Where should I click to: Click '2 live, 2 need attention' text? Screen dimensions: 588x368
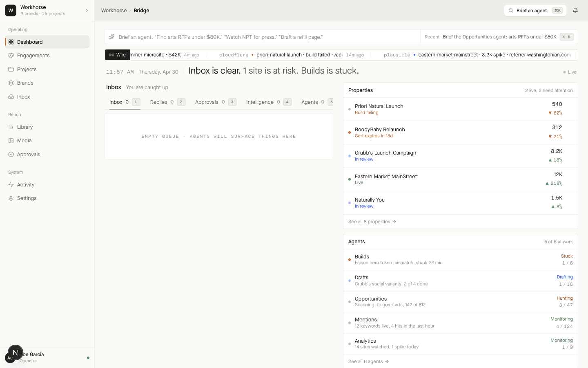pyautogui.click(x=549, y=90)
